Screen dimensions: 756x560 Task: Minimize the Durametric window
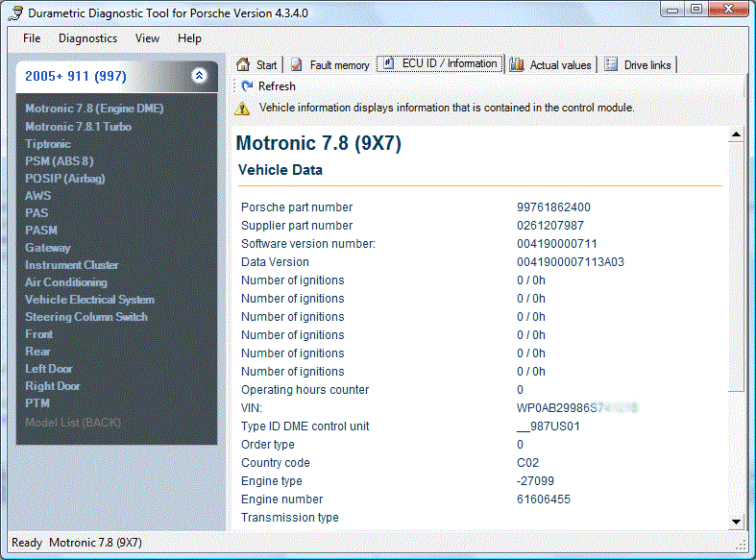click(x=672, y=10)
